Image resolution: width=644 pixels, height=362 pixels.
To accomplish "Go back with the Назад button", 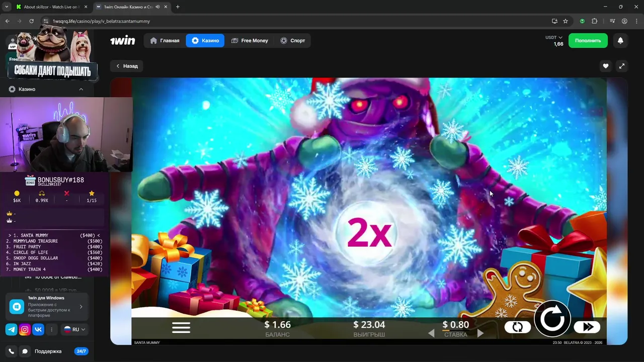I will [x=127, y=66].
